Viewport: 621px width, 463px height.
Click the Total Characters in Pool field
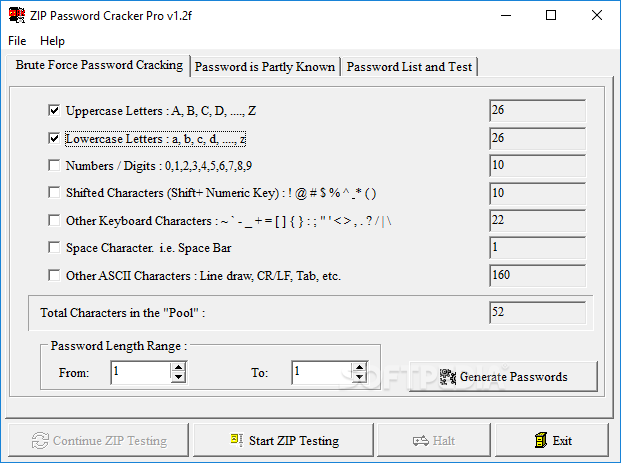tap(537, 312)
